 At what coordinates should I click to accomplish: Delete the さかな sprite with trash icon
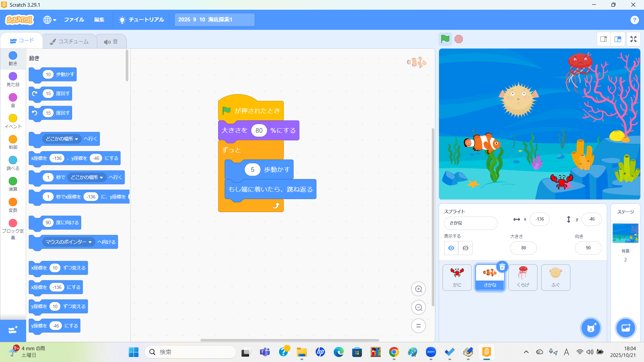pyautogui.click(x=502, y=267)
